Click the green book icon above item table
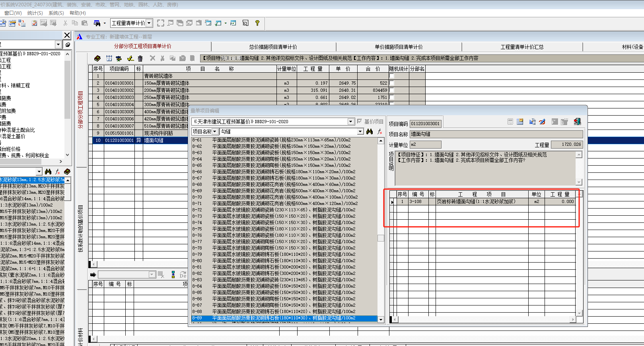Screen dimensions: 644x346 click(97, 58)
